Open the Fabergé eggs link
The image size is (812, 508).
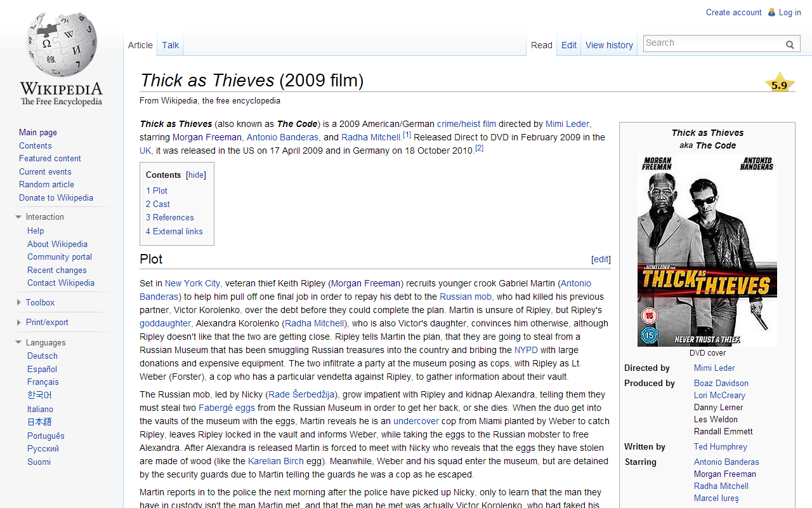(x=226, y=408)
